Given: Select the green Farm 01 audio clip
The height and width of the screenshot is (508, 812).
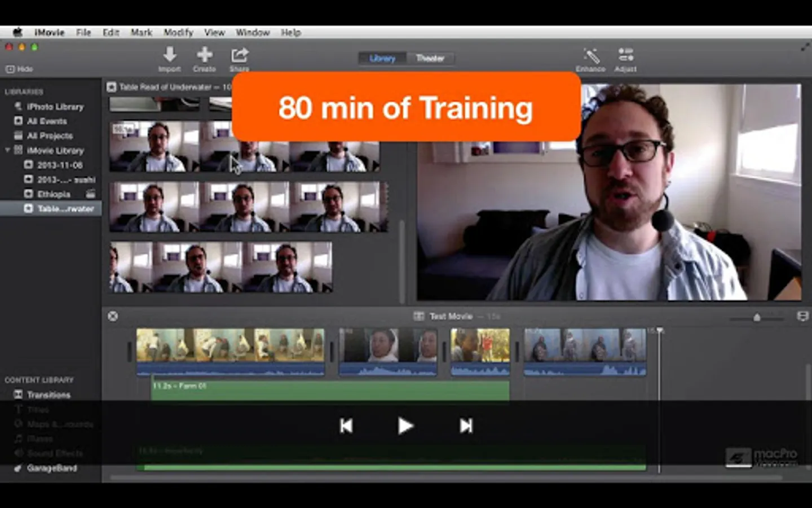Looking at the screenshot, I should pyautogui.click(x=330, y=390).
